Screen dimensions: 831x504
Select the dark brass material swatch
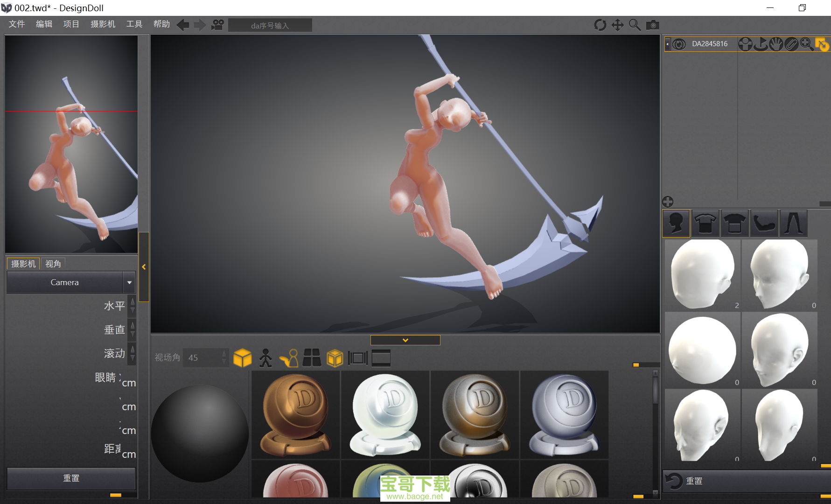475,415
